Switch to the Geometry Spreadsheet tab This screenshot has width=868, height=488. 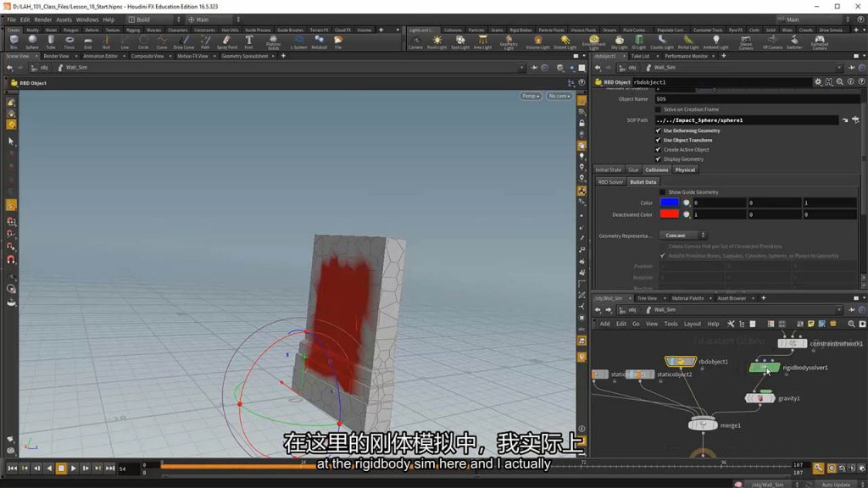click(x=245, y=56)
